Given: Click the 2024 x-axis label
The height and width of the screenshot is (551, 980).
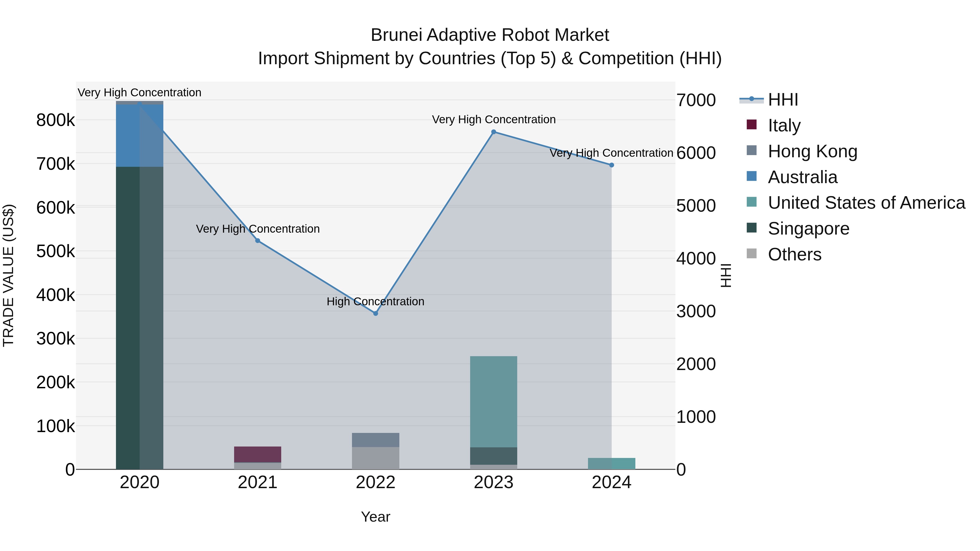Looking at the screenshot, I should (x=612, y=482).
